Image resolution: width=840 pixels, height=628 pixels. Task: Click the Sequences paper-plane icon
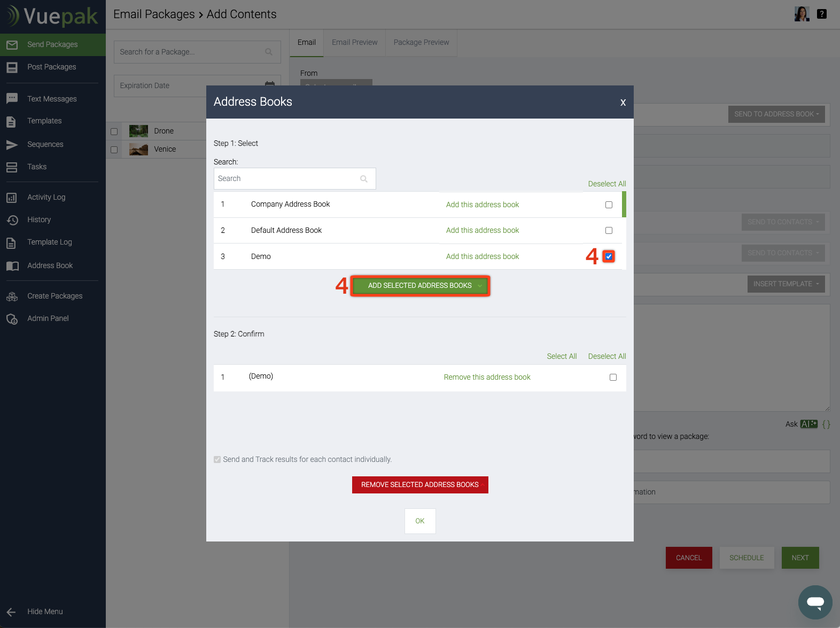coord(12,145)
